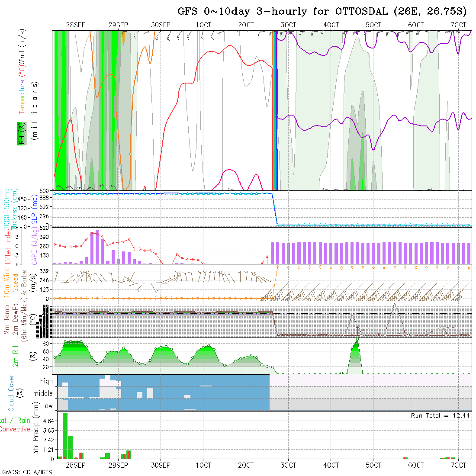Click the 10m Wind Speed axis label
The width and height of the screenshot is (476, 476).
(x=11, y=283)
